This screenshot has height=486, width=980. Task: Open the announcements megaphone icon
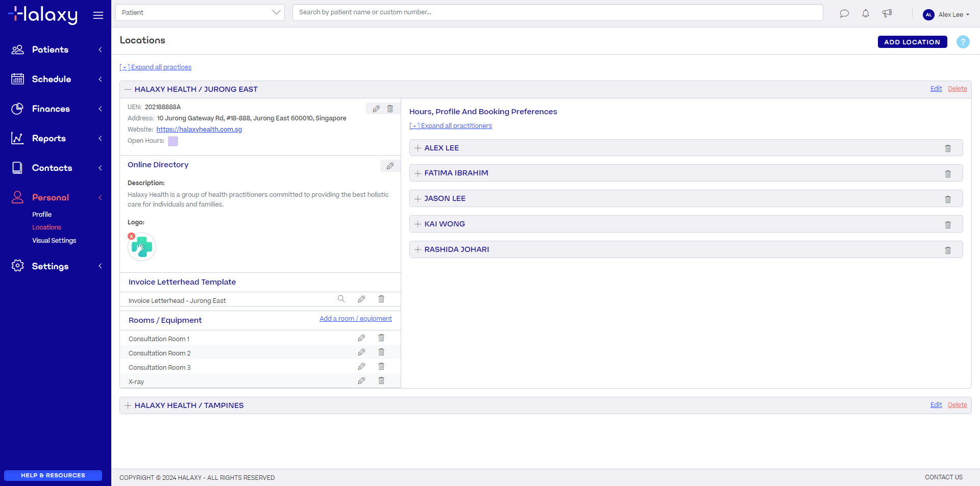coord(887,14)
